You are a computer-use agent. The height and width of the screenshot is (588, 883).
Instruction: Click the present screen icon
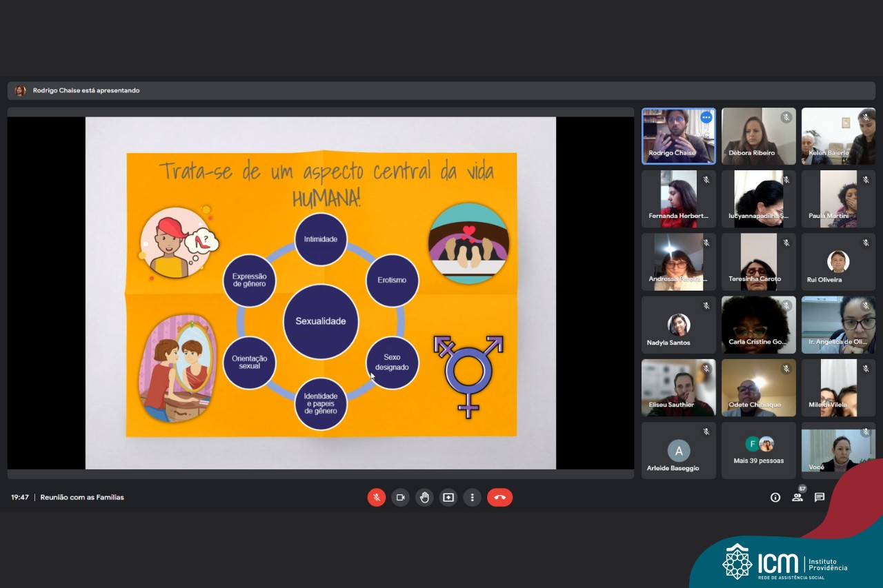448,498
